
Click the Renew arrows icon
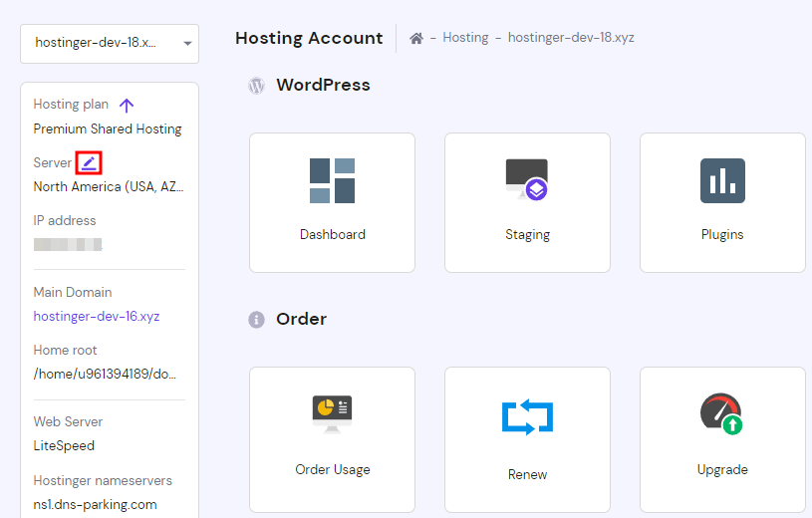coord(527,418)
